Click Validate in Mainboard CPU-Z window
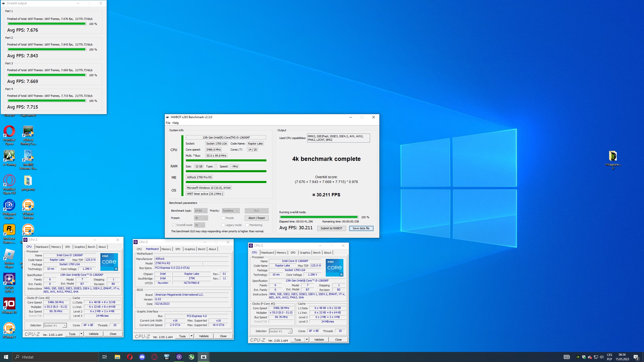The height and width of the screenshot is (362, 644). pyautogui.click(x=204, y=336)
